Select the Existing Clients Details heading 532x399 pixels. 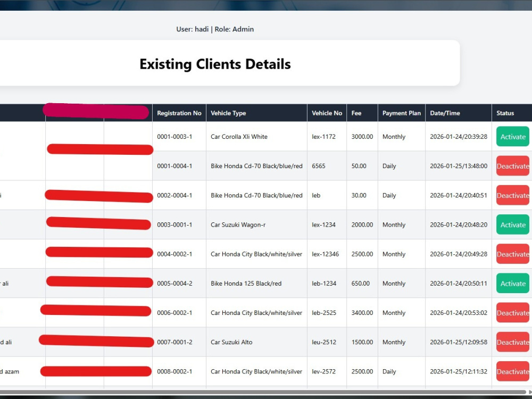215,64
